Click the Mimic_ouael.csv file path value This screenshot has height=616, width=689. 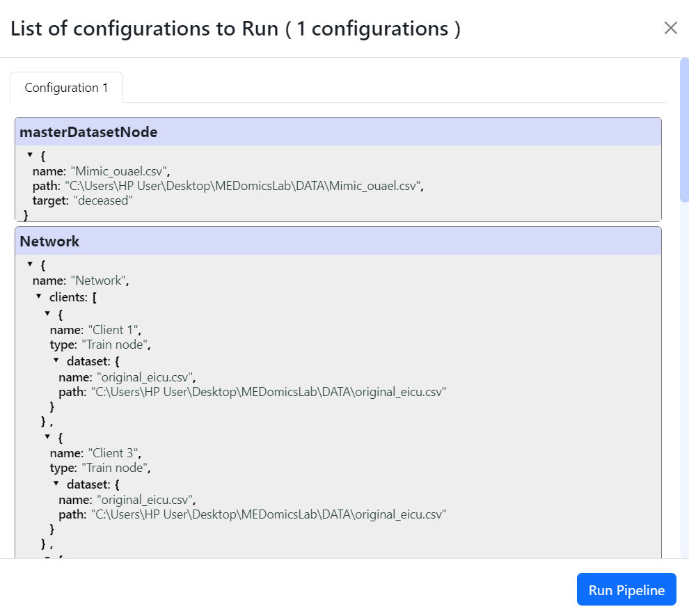tap(244, 186)
